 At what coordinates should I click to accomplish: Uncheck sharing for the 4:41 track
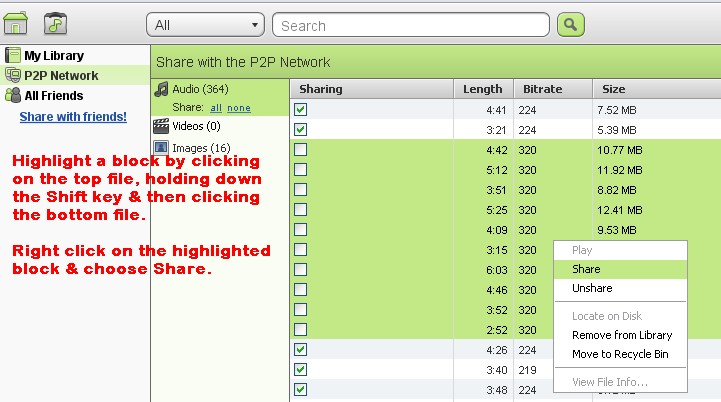click(301, 109)
